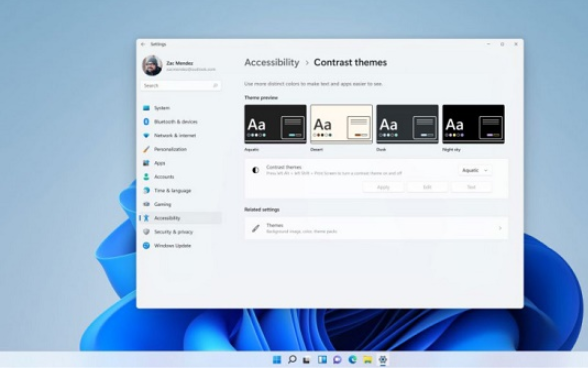Pick the Night sky theme preview
Image resolution: width=588 pixels, height=368 pixels.
pyautogui.click(x=473, y=124)
